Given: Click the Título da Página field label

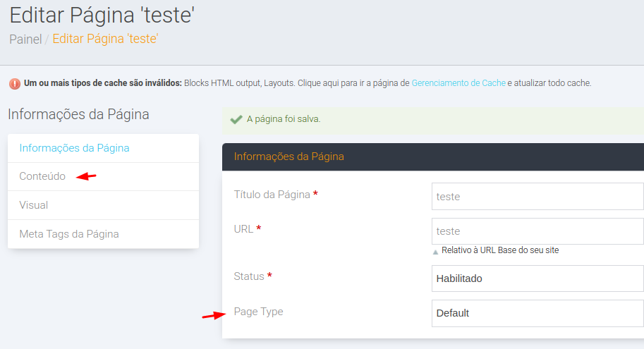Looking at the screenshot, I should coord(272,195).
